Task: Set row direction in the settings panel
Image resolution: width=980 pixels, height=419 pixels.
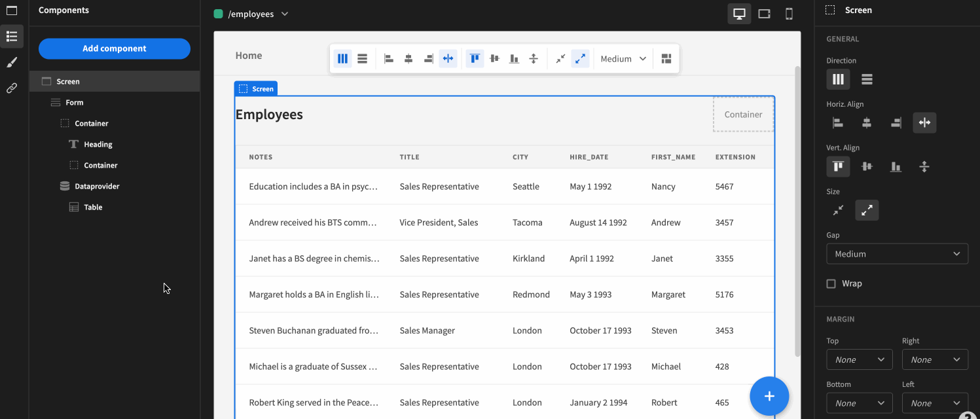Action: 867,79
